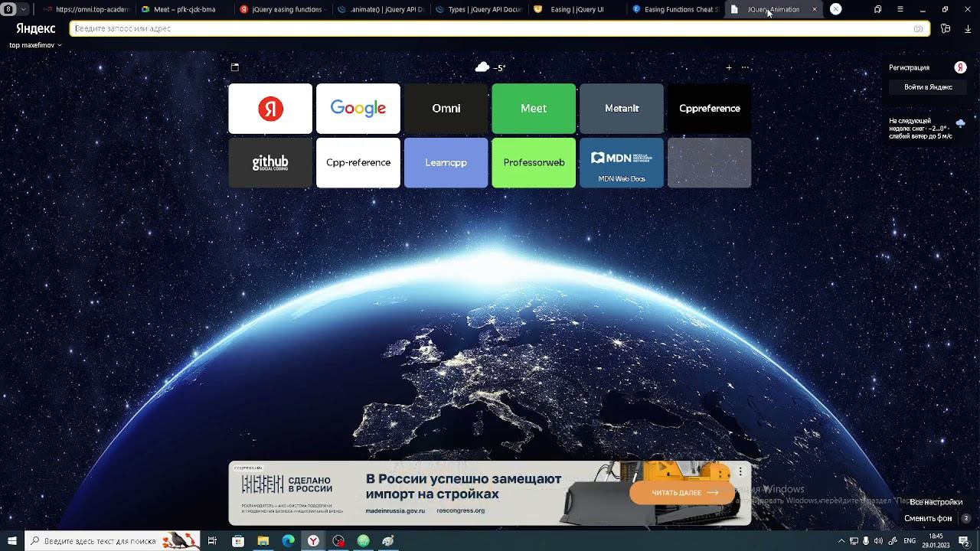Click the Регистрация link
980x551 pixels.
click(909, 67)
